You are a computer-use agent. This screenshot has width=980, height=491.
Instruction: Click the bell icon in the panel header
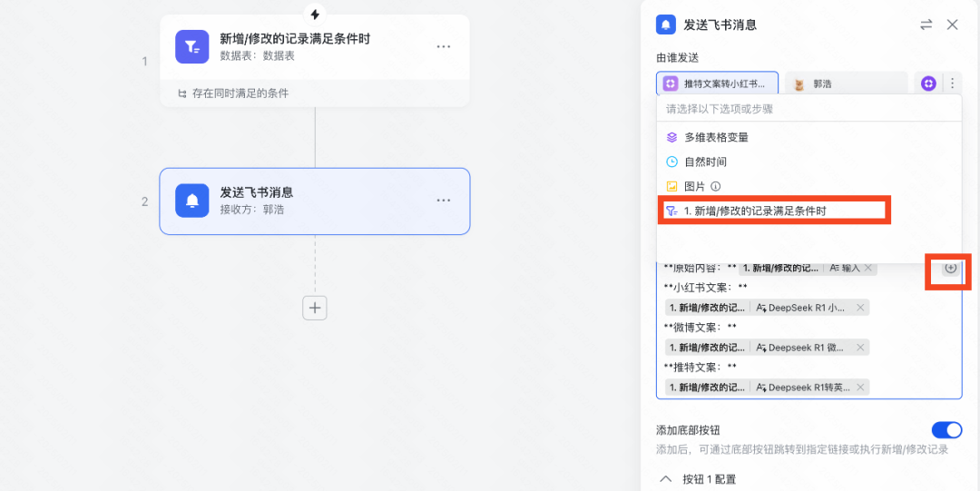(x=666, y=25)
